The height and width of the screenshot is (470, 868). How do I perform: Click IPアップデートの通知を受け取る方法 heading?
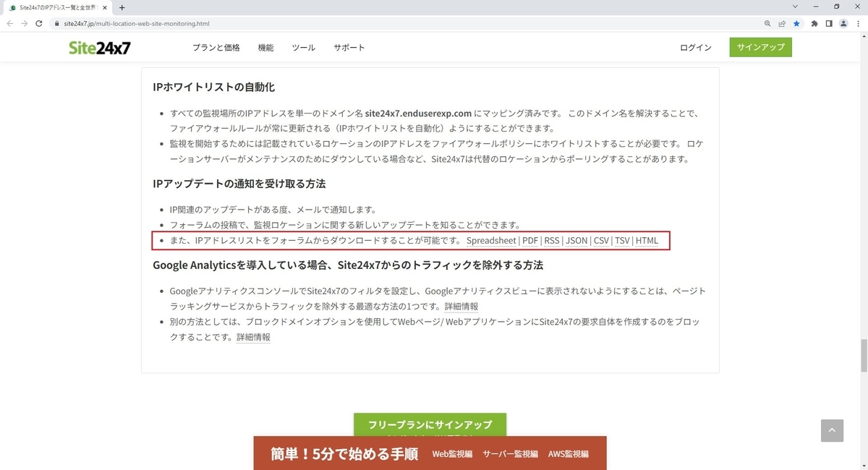239,184
